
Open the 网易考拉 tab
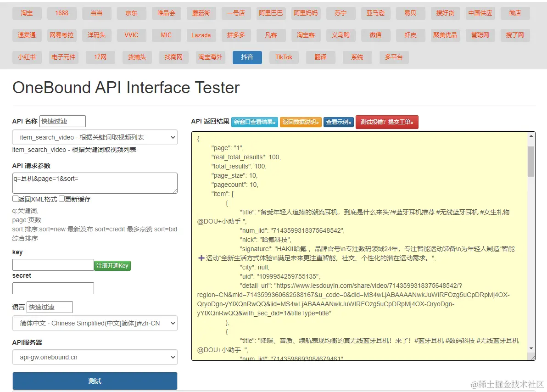click(62, 35)
